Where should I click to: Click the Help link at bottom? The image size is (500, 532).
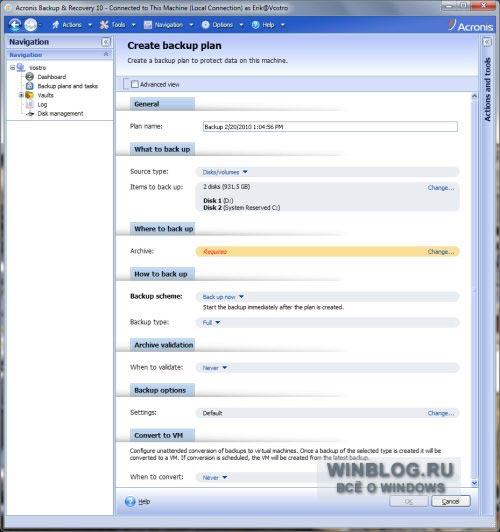(144, 501)
